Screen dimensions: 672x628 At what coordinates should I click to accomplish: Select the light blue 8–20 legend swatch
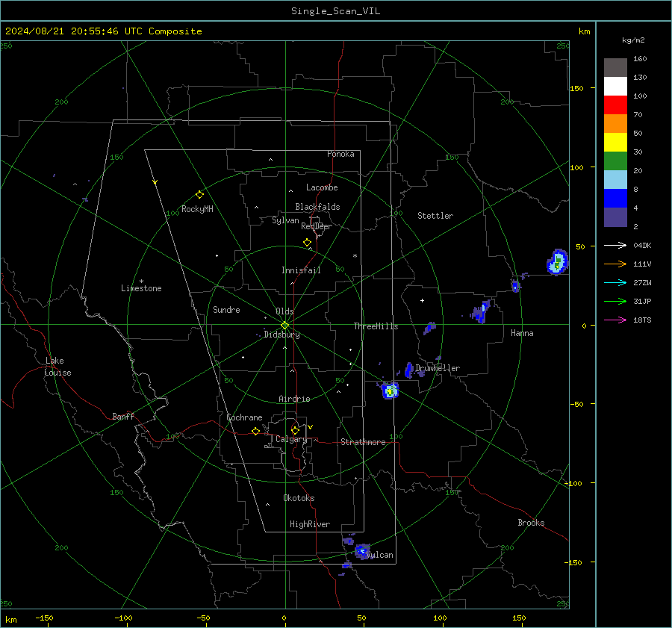615,180
